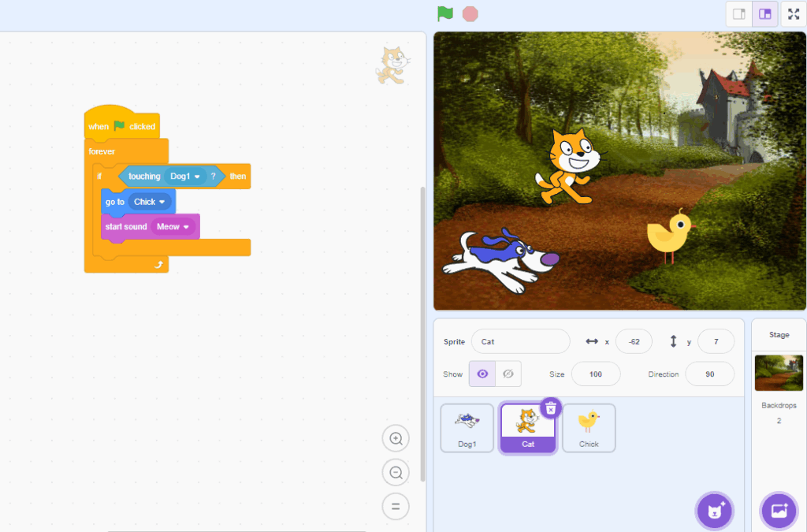Open the start sound Meow dropdown
This screenshot has width=807, height=532.
pos(173,226)
